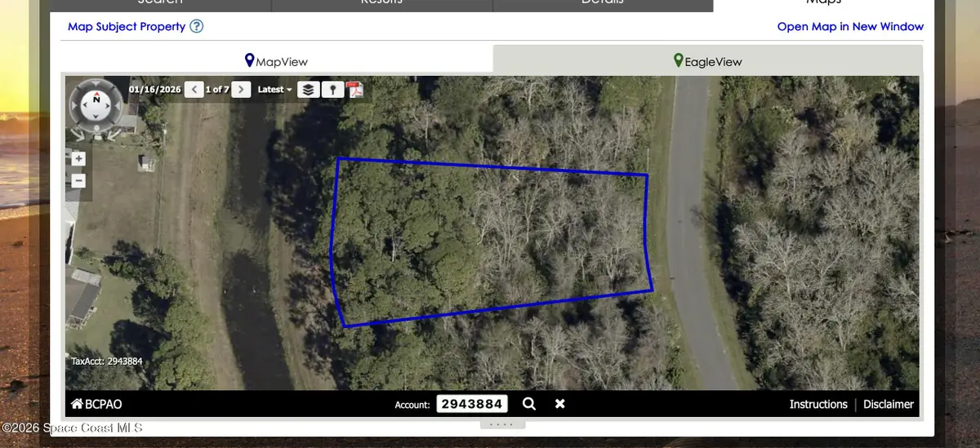Zoom out with the minus button
Viewport: 980px width, 448px height.
[78, 181]
